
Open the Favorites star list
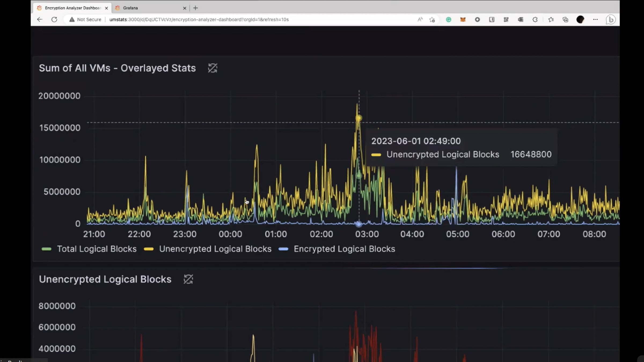[551, 19]
